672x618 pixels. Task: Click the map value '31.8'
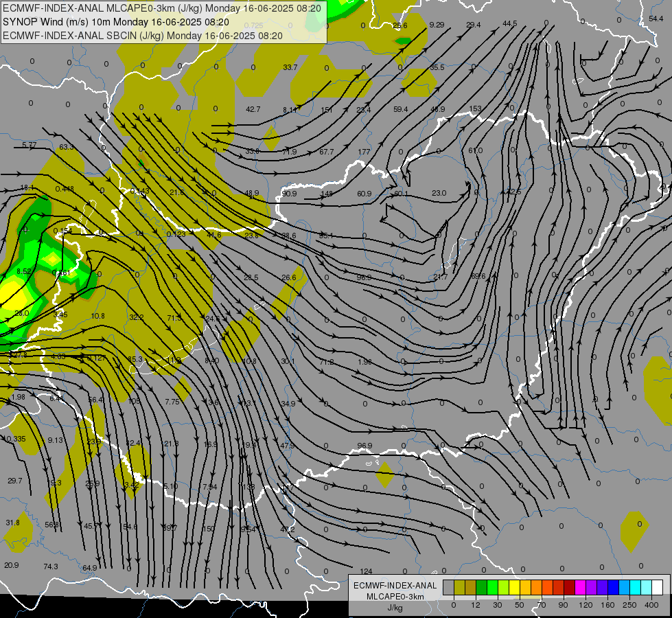pyautogui.click(x=13, y=523)
